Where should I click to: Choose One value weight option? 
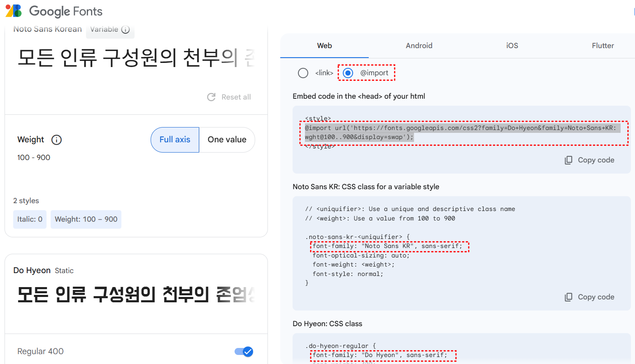[x=227, y=140]
